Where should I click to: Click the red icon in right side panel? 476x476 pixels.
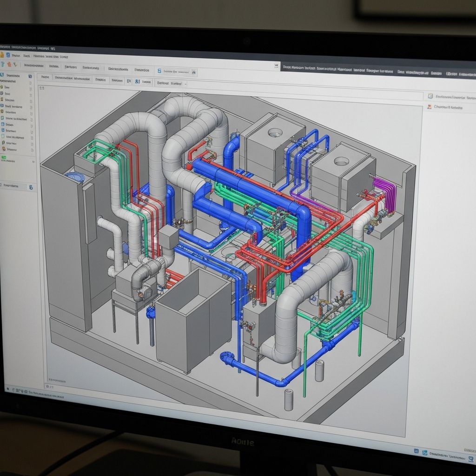[430, 107]
